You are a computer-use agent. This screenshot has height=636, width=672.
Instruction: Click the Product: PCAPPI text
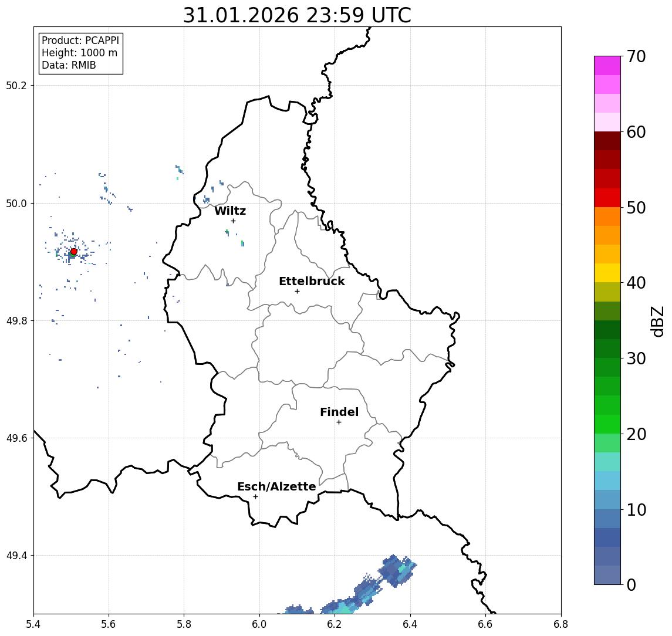coord(80,40)
